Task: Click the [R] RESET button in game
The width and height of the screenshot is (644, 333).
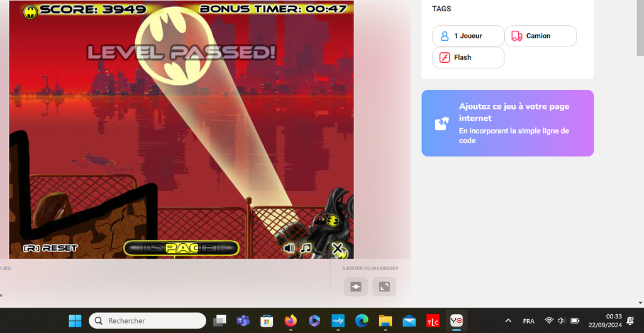Action: pos(50,248)
